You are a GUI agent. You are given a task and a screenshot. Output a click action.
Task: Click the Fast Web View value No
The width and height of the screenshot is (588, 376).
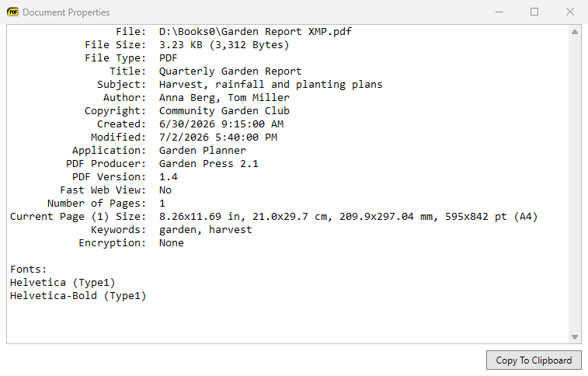tap(165, 190)
